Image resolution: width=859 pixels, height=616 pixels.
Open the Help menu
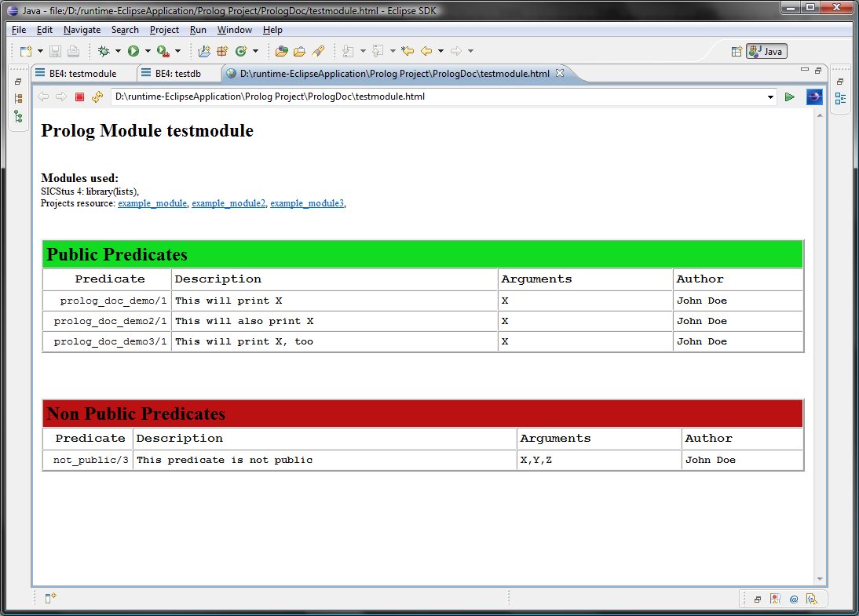[272, 30]
